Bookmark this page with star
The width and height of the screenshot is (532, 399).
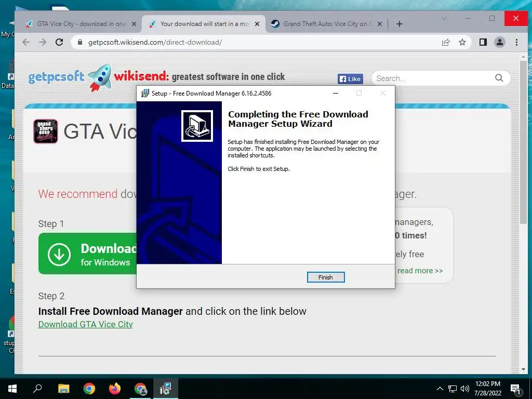(462, 42)
